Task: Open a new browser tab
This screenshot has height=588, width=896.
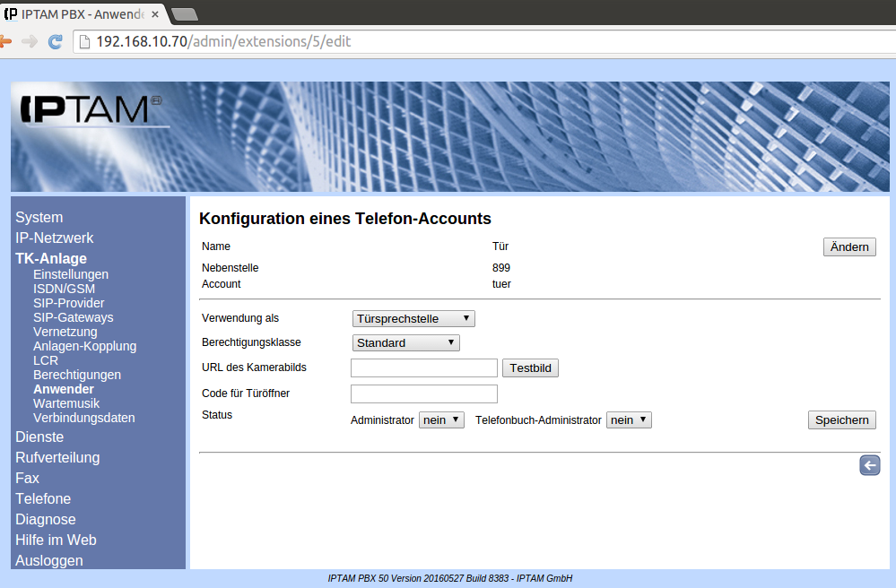Action: click(x=184, y=13)
